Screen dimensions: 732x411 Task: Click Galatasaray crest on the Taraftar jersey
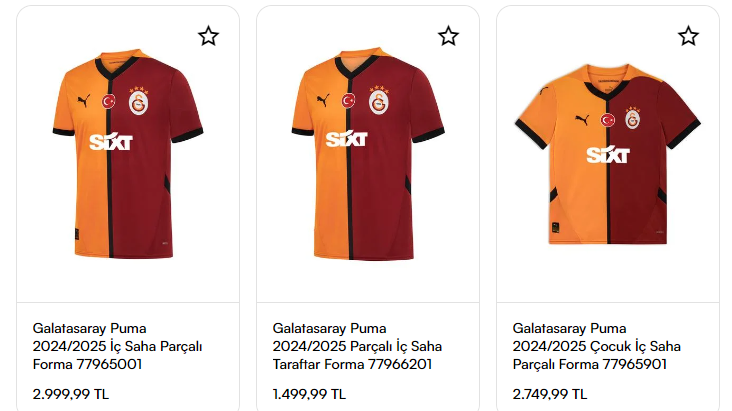(379, 101)
